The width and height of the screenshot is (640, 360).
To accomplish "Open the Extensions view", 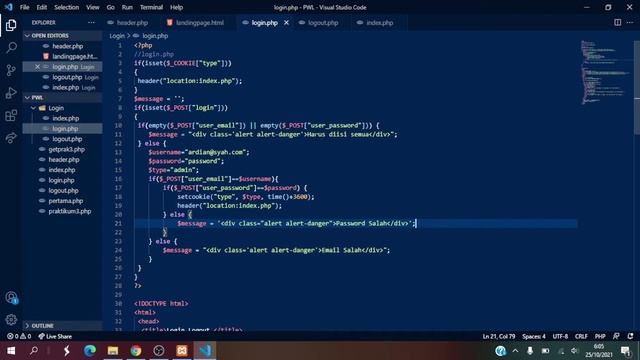I will click(x=11, y=116).
